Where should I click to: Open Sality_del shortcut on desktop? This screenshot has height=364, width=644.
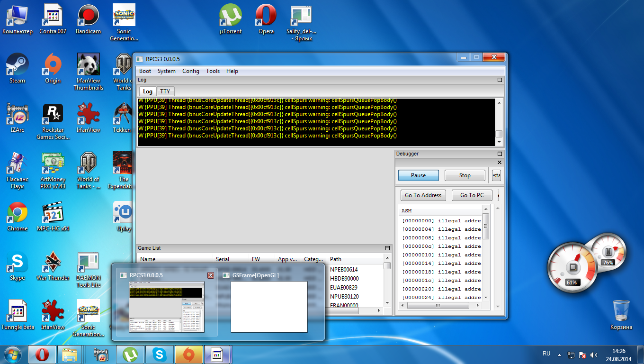click(x=302, y=22)
